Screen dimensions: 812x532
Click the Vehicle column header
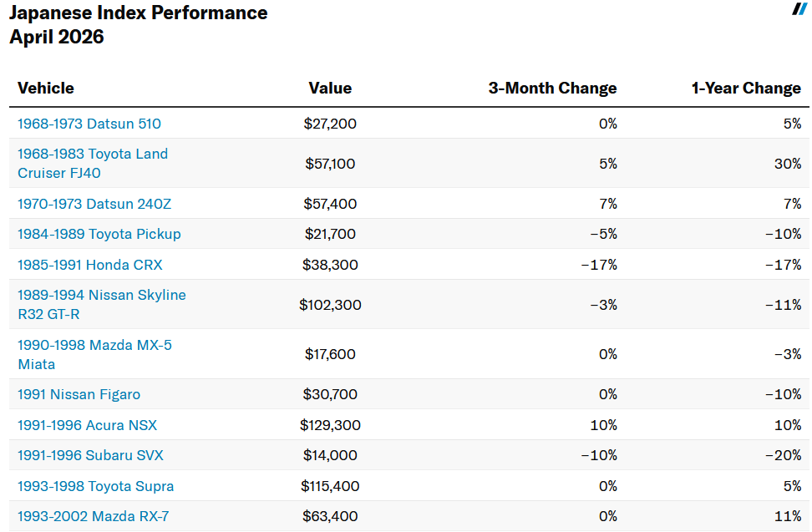[x=46, y=89]
